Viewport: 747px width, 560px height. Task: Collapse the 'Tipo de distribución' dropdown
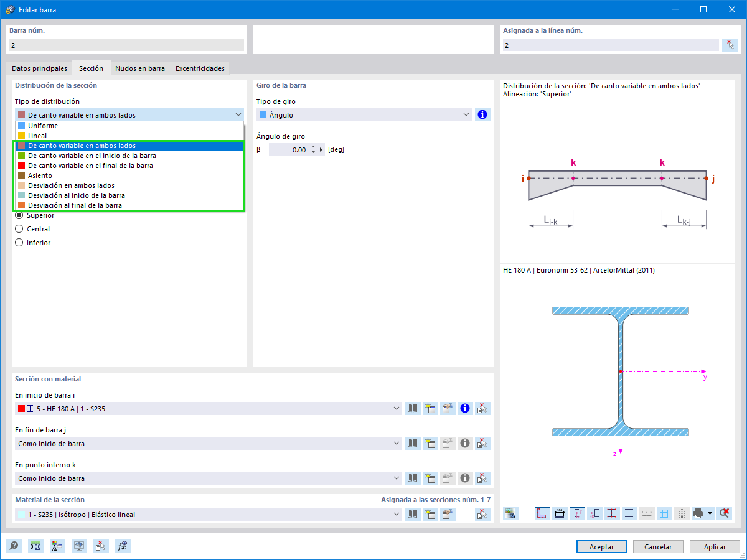point(238,115)
